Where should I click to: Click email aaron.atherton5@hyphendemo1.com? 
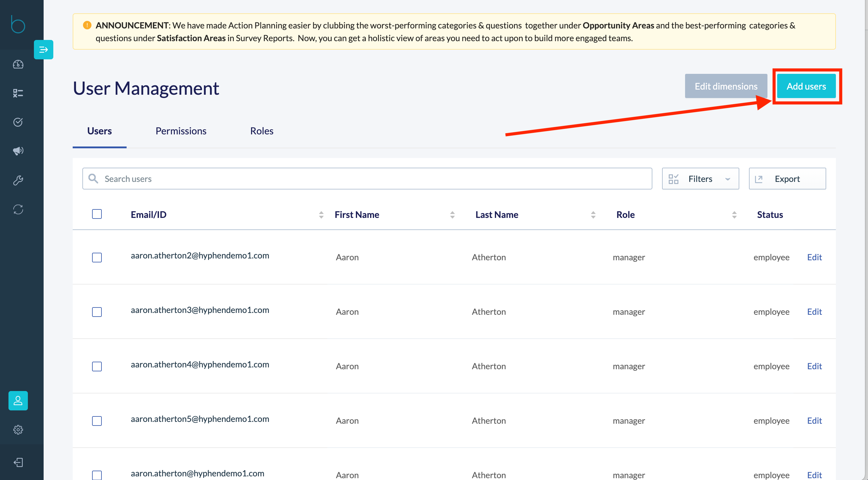click(200, 419)
